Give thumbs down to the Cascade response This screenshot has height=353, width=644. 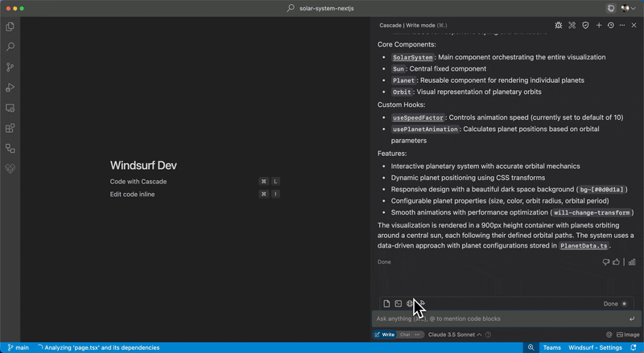point(605,261)
